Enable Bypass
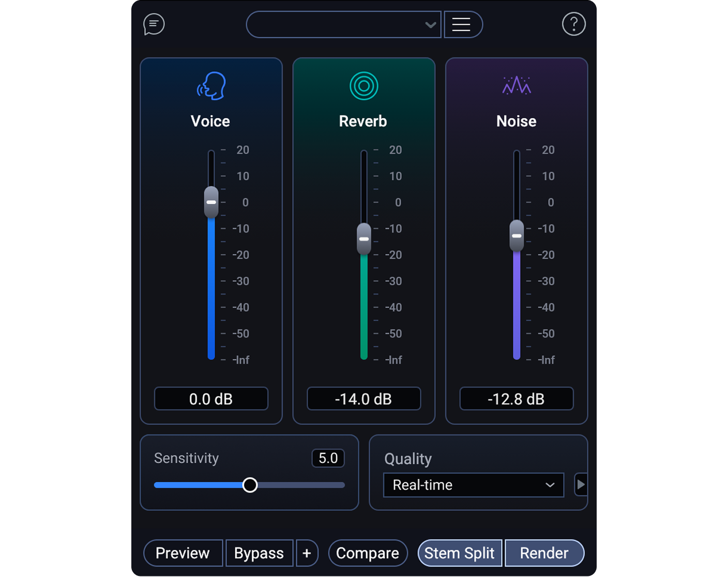Viewport: 728px width, 577px height. (259, 553)
